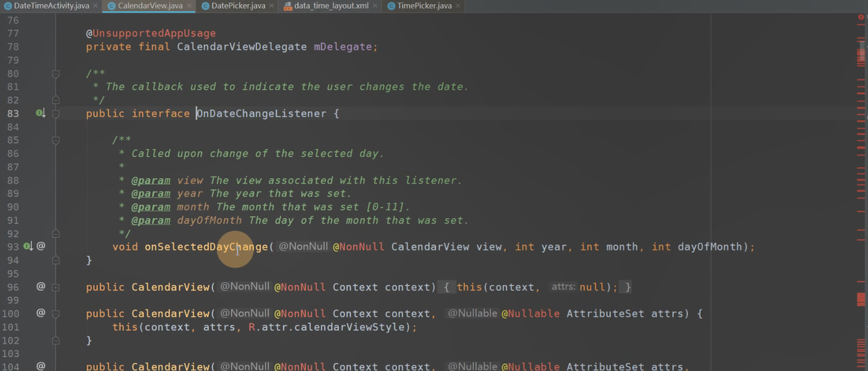
Task: Click the onSelectedDayChange method name
Action: [206, 247]
